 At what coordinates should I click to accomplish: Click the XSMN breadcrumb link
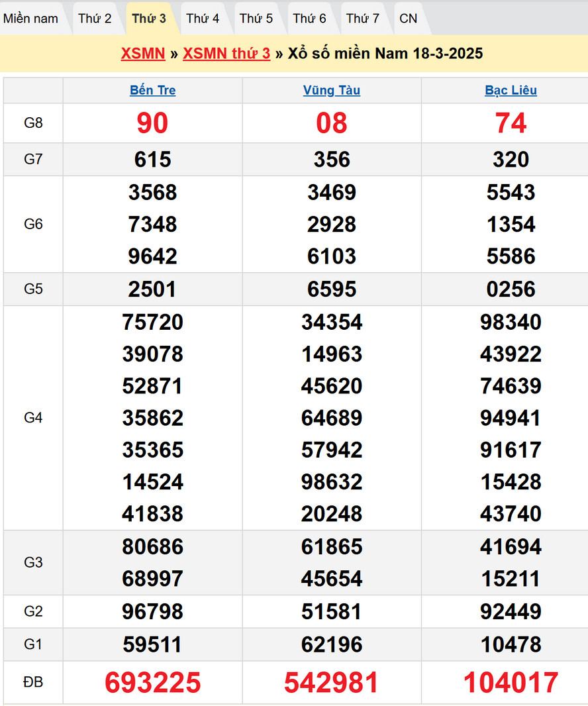click(x=143, y=54)
